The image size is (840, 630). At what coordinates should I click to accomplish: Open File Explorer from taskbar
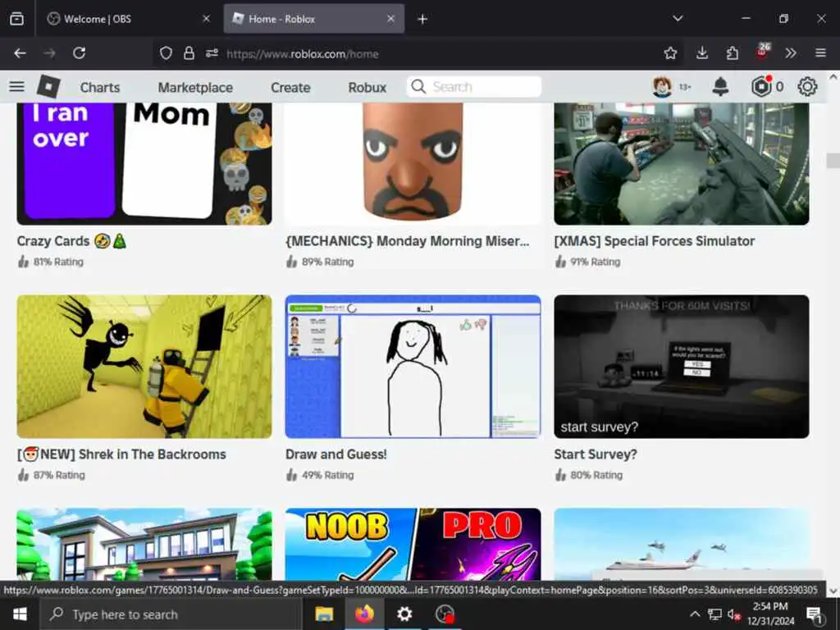(324, 614)
